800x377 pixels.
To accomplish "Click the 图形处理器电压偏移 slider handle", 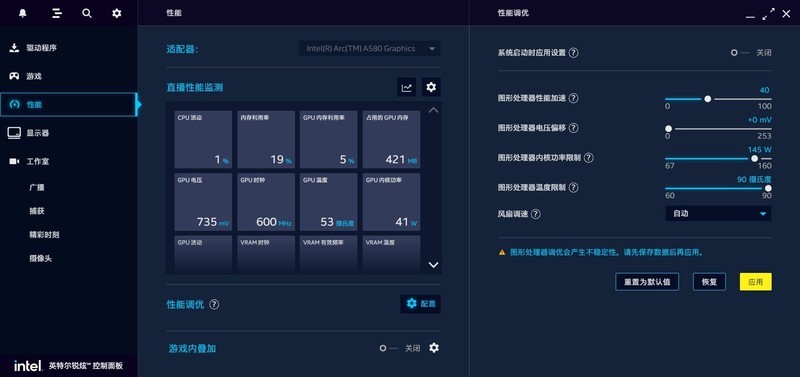I will pos(668,129).
